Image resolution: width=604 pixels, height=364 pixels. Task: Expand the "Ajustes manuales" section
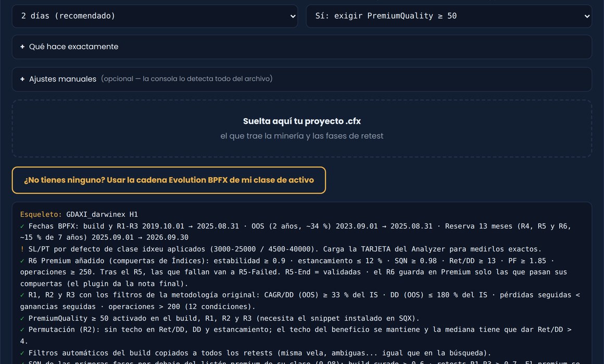pyautogui.click(x=301, y=79)
